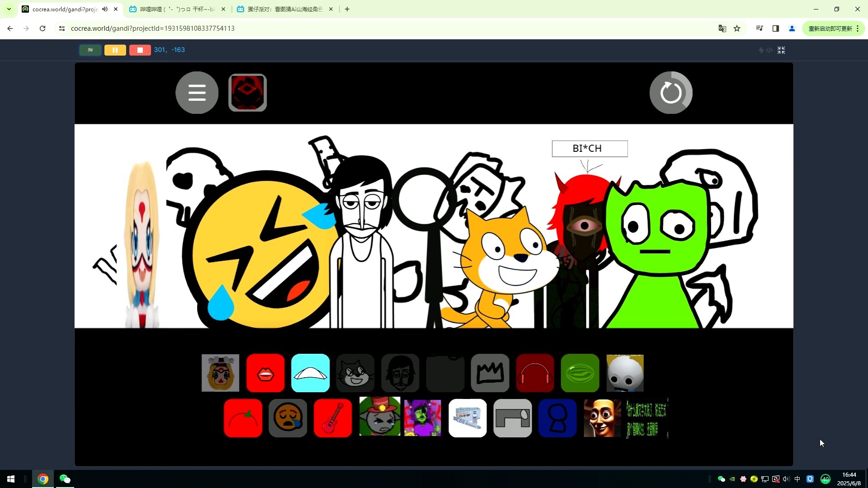Open the tab search dropdown
Viewport: 868px width, 488px height.
[x=9, y=9]
